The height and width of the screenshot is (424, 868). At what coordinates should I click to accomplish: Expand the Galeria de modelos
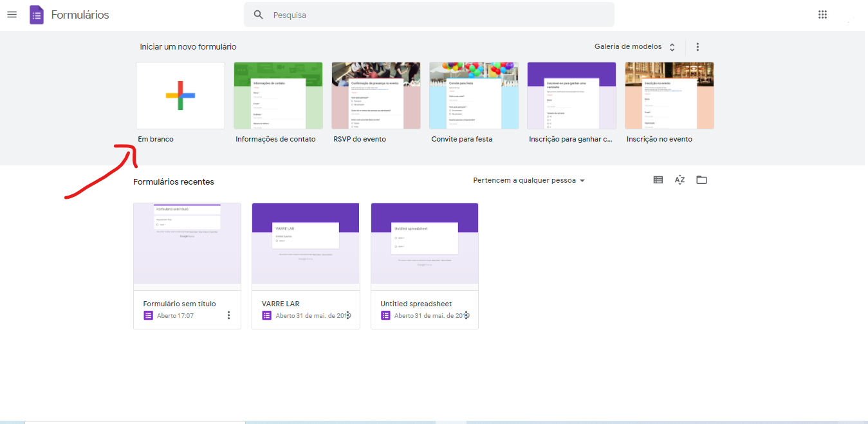click(x=634, y=47)
